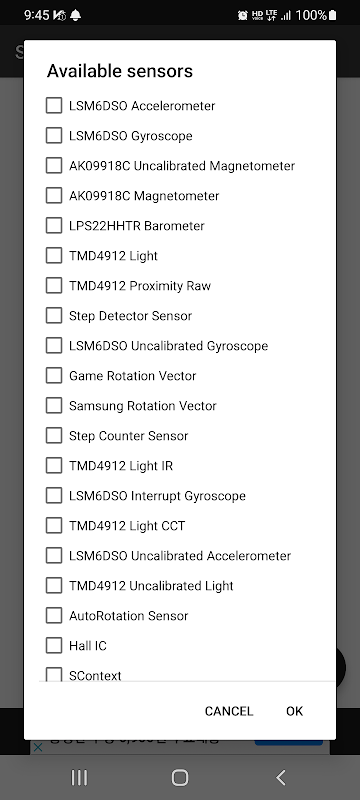Open recent apps via navigation icon

(x=79, y=778)
